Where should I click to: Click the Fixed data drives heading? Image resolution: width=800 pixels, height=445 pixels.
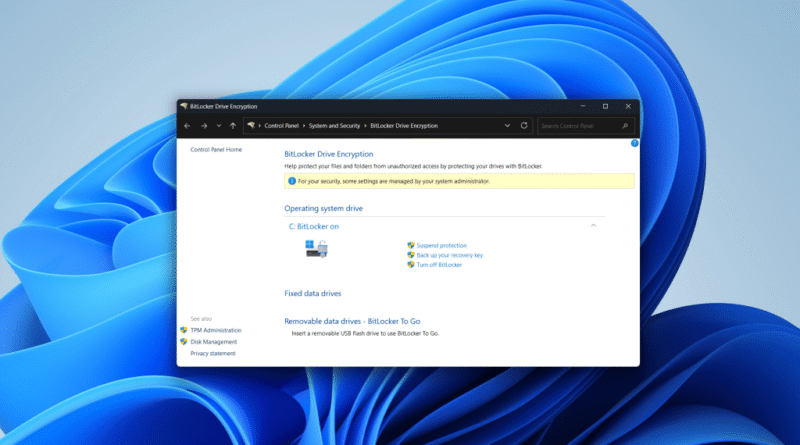point(313,293)
